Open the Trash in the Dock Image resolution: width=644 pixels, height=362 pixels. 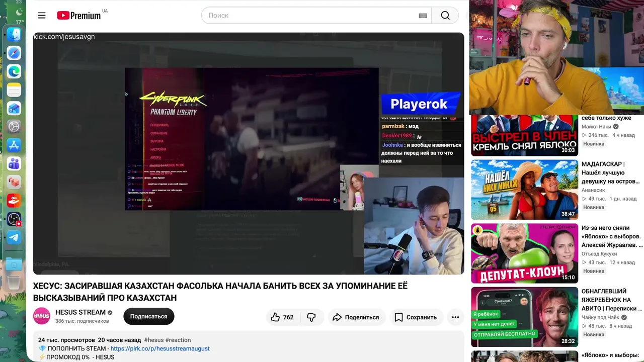(x=14, y=283)
